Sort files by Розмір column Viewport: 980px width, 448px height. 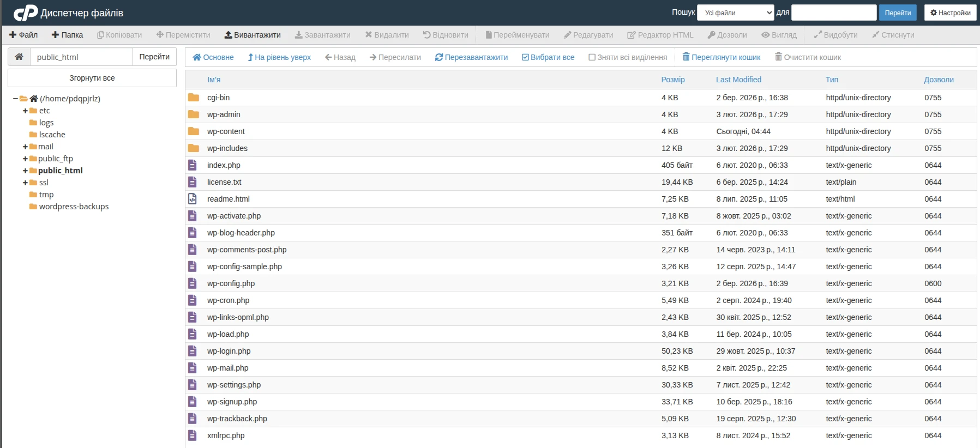[672, 80]
